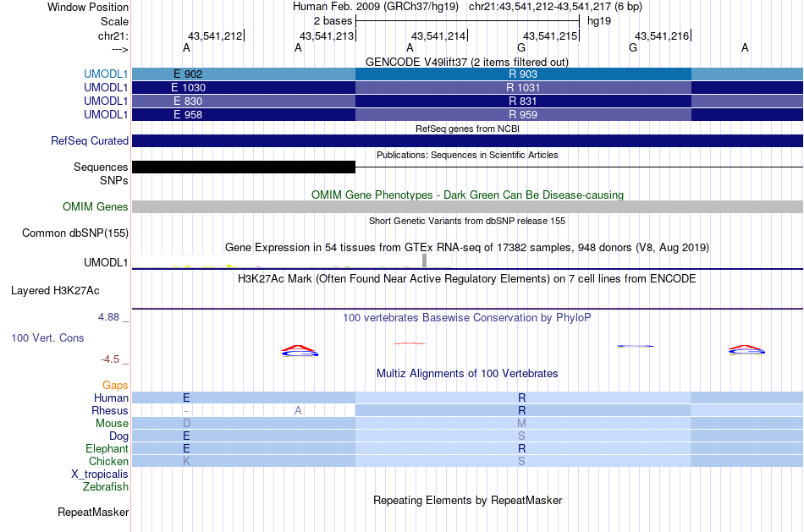This screenshot has width=804, height=532.
Task: Click the 43,541,213 ruler position
Action: pyautogui.click(x=327, y=36)
